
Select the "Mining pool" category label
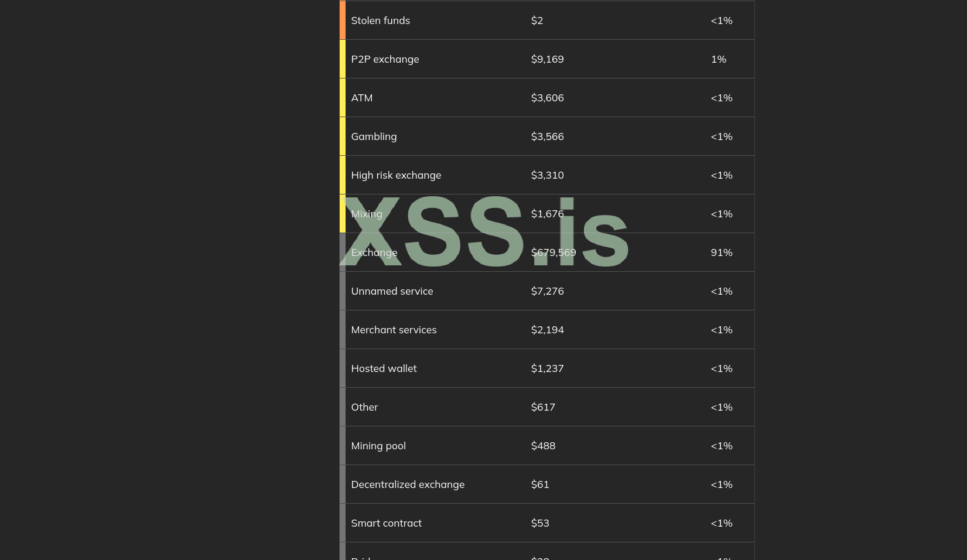[378, 446]
